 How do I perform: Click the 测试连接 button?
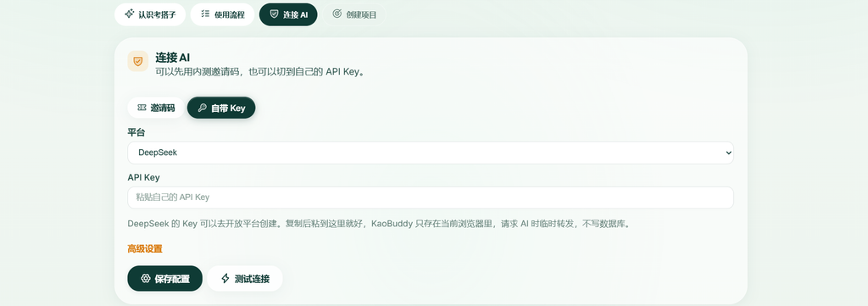point(245,278)
